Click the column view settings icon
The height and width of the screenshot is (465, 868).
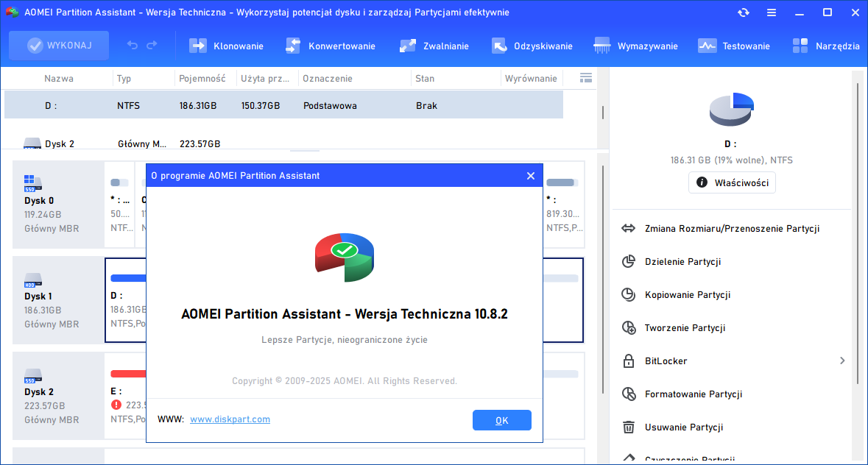point(586,78)
